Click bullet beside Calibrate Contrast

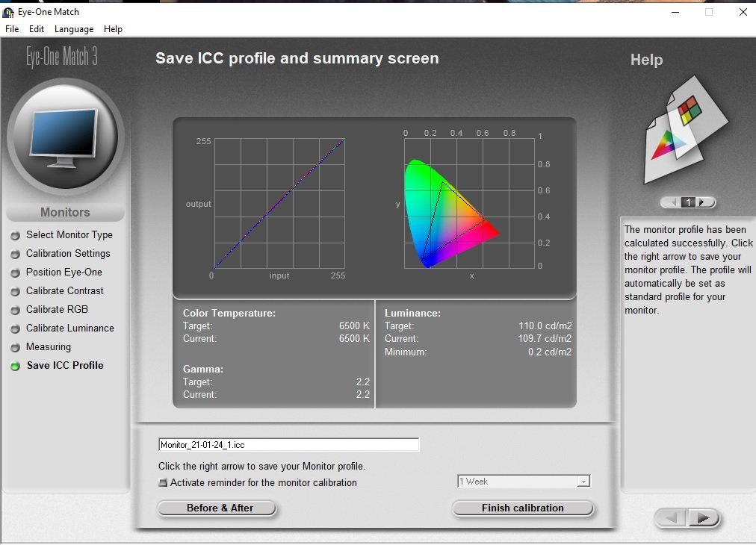coord(16,291)
